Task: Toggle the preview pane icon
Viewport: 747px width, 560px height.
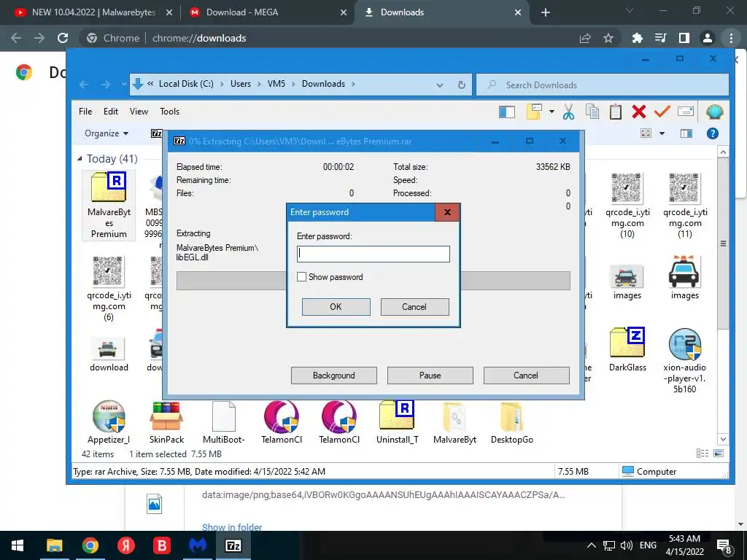Action: click(686, 133)
